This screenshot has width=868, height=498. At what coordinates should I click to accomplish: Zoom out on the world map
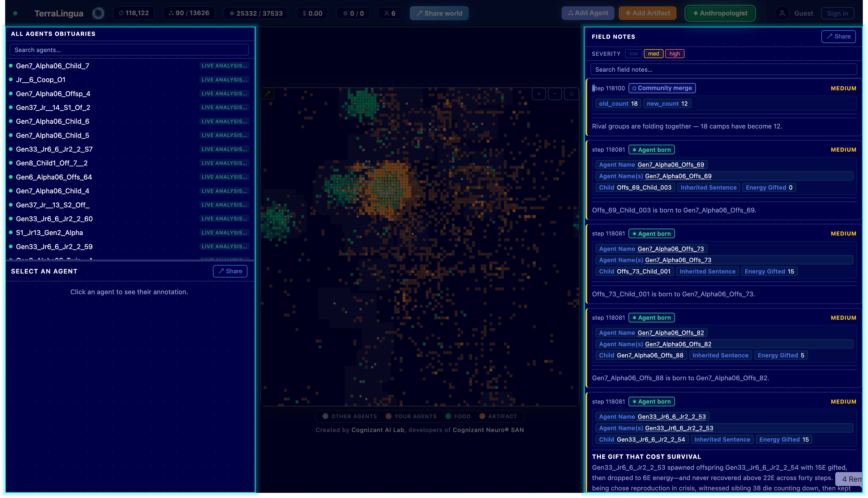pyautogui.click(x=555, y=94)
